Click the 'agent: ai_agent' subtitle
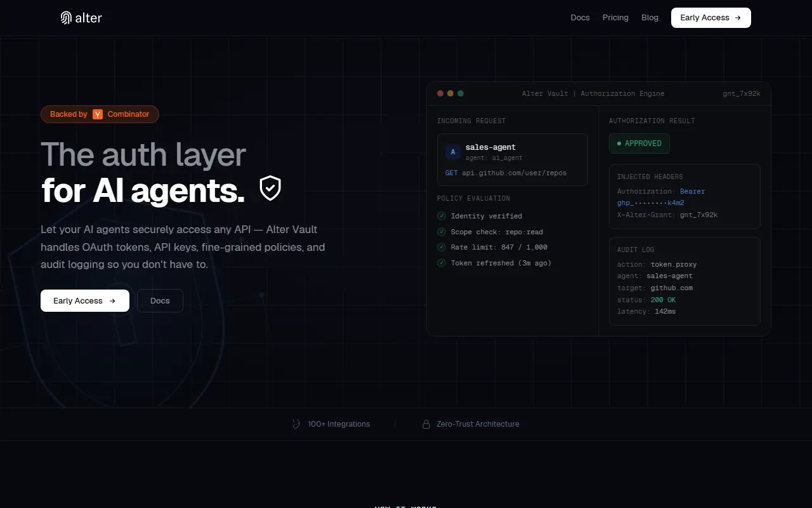This screenshot has width=812, height=508. (494, 158)
